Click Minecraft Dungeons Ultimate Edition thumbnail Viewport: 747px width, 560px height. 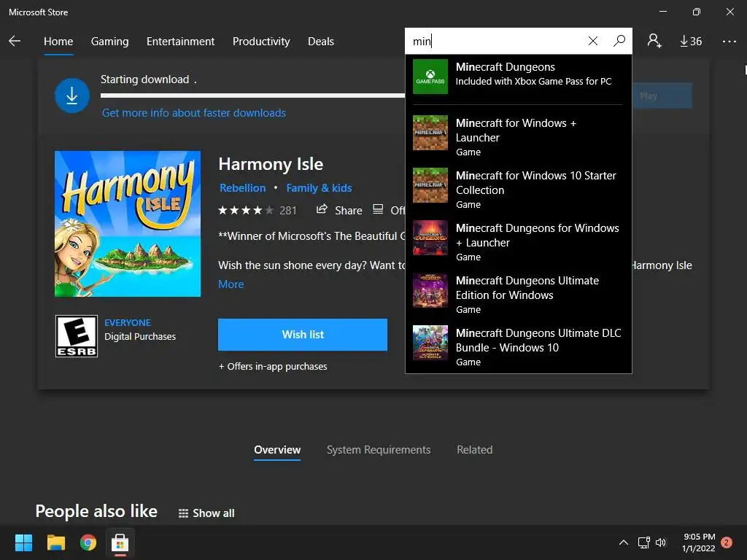(x=430, y=290)
